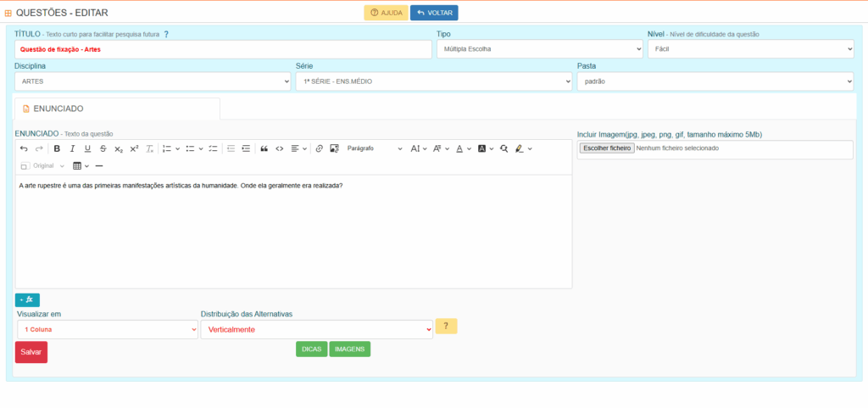
Task: Open the font background color picker
Action: tap(485, 148)
